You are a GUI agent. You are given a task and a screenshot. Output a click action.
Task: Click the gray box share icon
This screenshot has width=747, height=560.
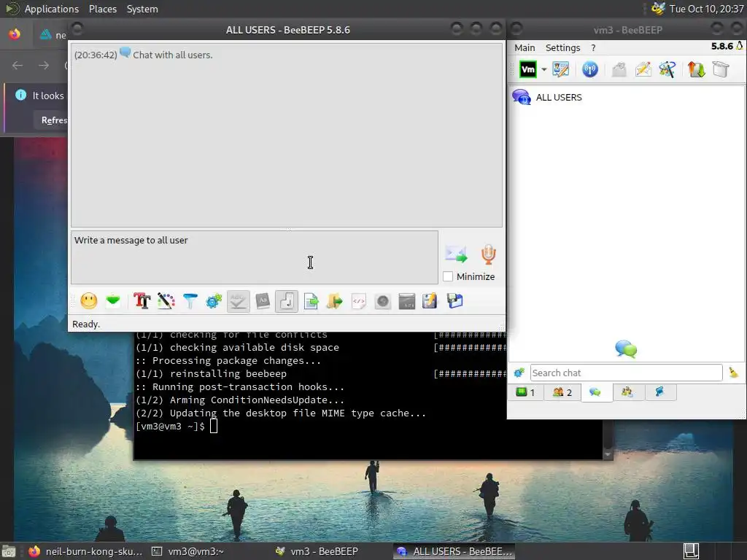click(721, 69)
